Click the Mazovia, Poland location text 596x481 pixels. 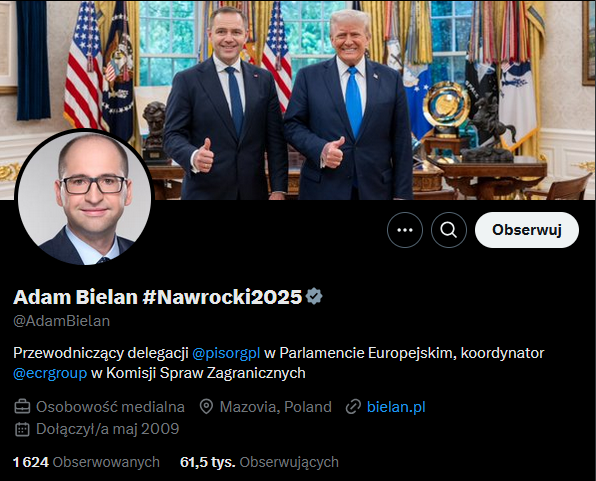tap(276, 407)
